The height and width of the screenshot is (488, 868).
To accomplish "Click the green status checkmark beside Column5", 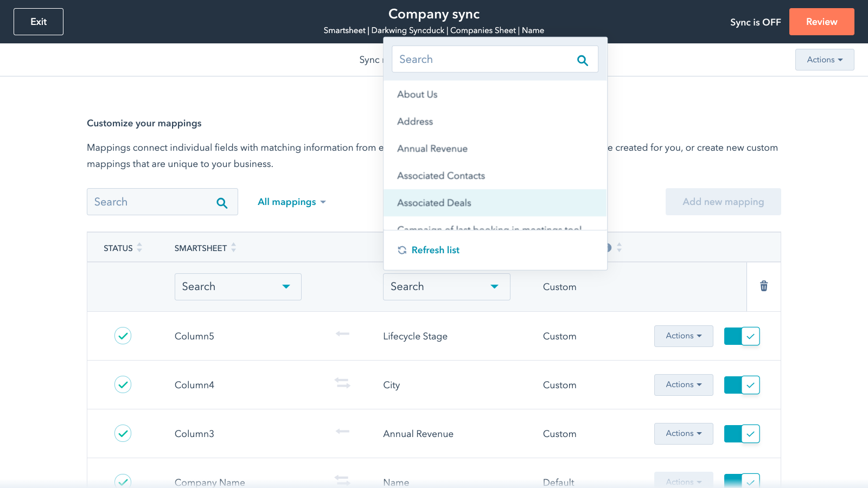I will point(123,336).
